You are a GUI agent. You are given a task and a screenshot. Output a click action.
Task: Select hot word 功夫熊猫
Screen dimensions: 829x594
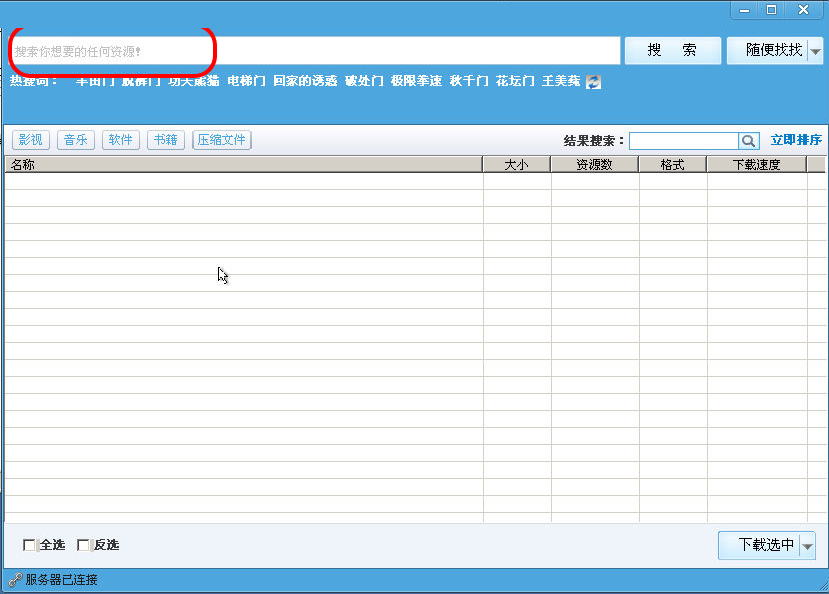(194, 81)
